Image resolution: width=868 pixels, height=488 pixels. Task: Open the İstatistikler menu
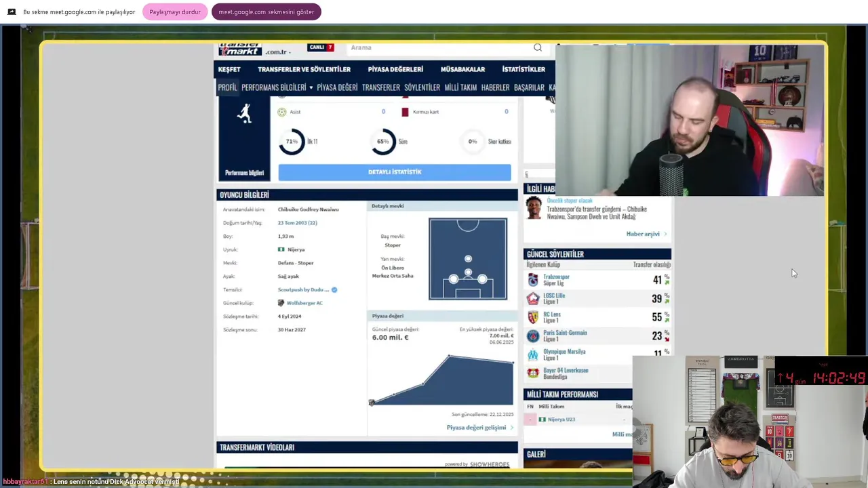(524, 69)
